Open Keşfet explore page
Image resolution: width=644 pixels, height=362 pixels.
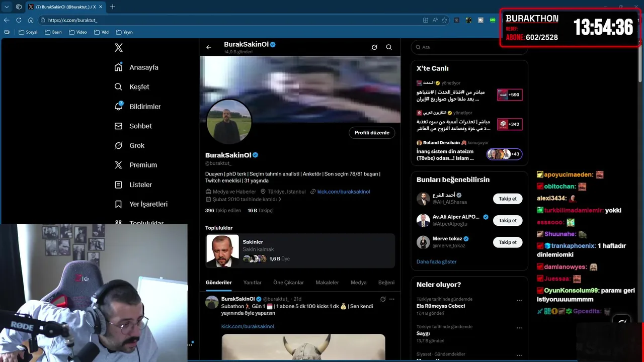pyautogui.click(x=132, y=87)
